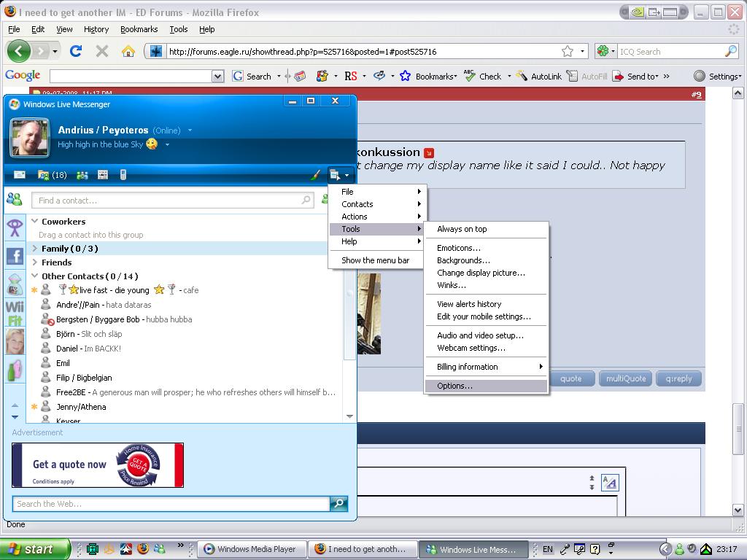Open the Firefox back history dropdown arrow
Viewport: 747px width, 560px height.
click(x=55, y=51)
